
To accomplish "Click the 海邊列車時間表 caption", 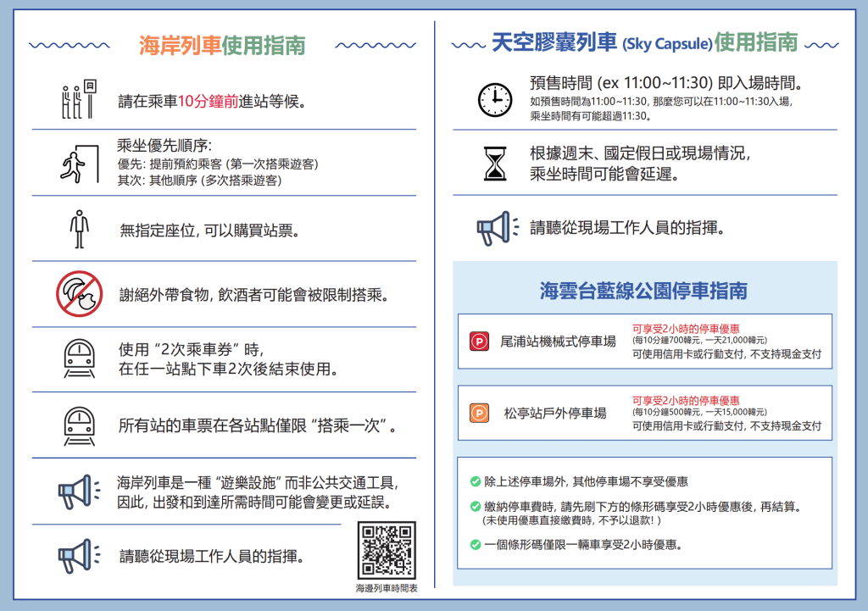I will [x=387, y=588].
